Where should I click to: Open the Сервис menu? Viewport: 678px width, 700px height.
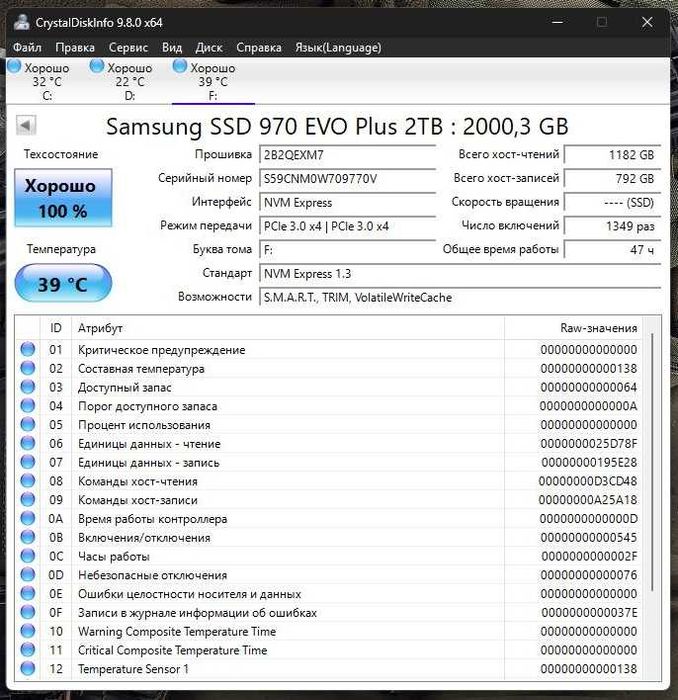click(128, 47)
